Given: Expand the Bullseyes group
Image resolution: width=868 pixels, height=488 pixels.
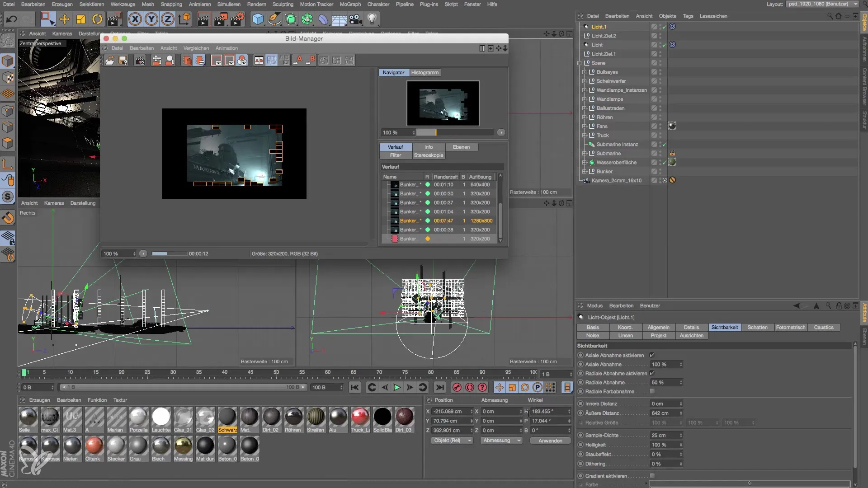Looking at the screenshot, I should coord(585,72).
